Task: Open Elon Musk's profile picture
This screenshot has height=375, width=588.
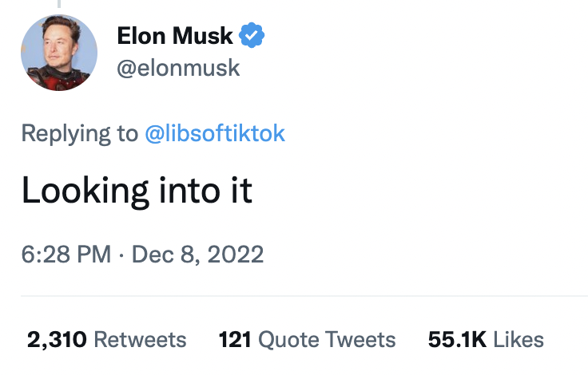Action: pos(59,53)
